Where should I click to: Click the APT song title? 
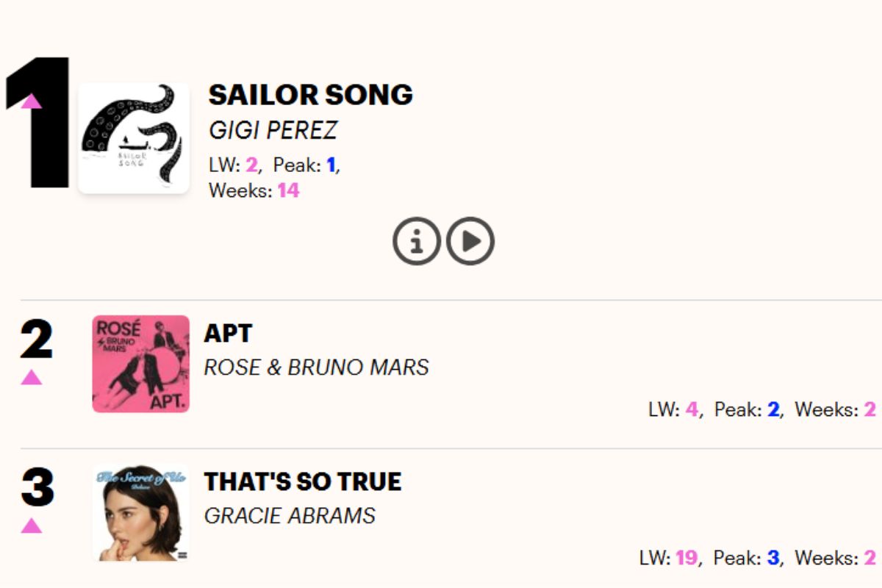coord(228,334)
